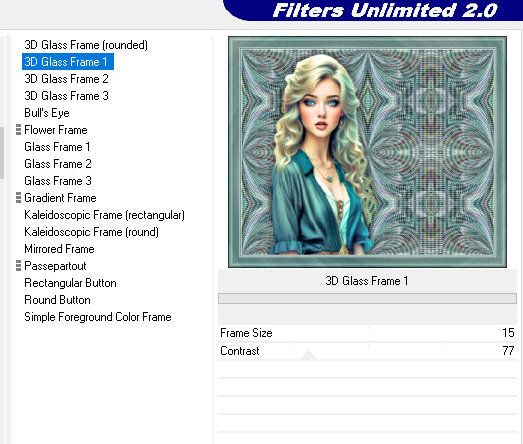Select Bull's Eye filter
523x444 pixels.
click(47, 113)
